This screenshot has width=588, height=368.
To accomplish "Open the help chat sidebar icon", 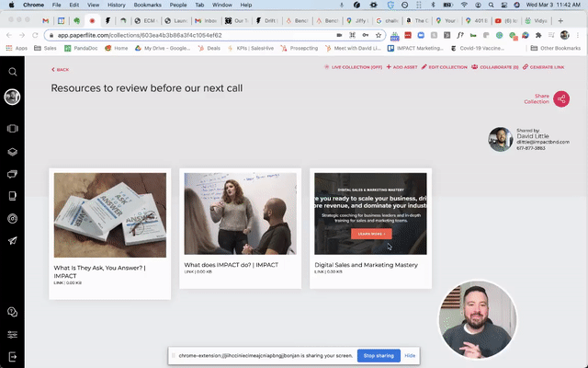I will coord(12,312).
